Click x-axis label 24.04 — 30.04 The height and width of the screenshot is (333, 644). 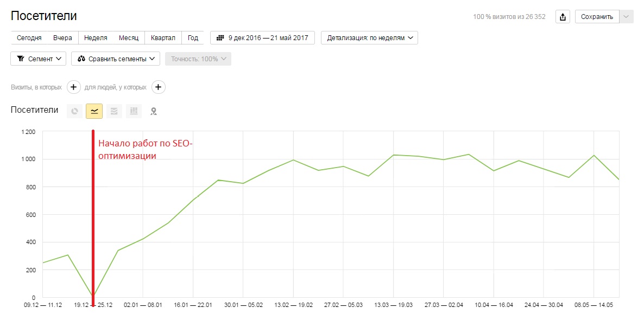point(544,305)
